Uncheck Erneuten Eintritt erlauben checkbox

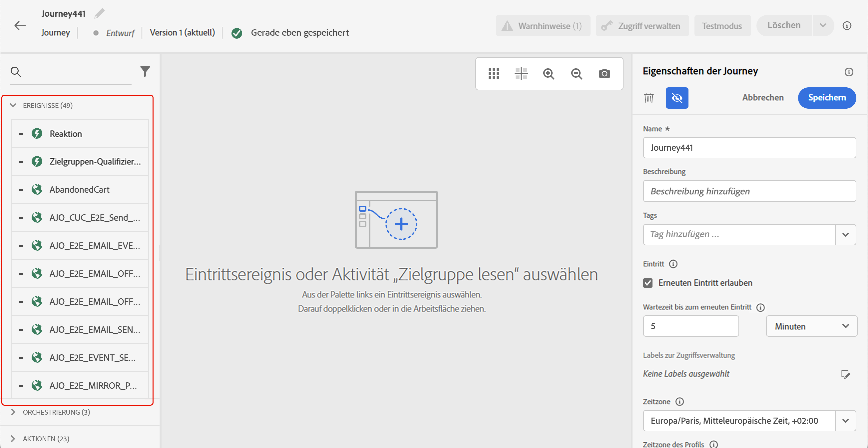tap(648, 283)
